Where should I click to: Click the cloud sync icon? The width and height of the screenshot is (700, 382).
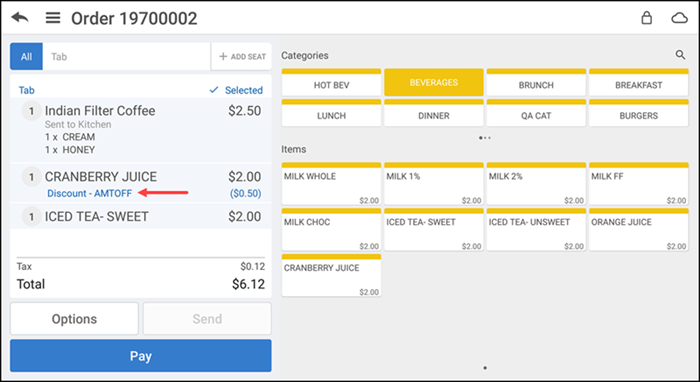tap(679, 18)
